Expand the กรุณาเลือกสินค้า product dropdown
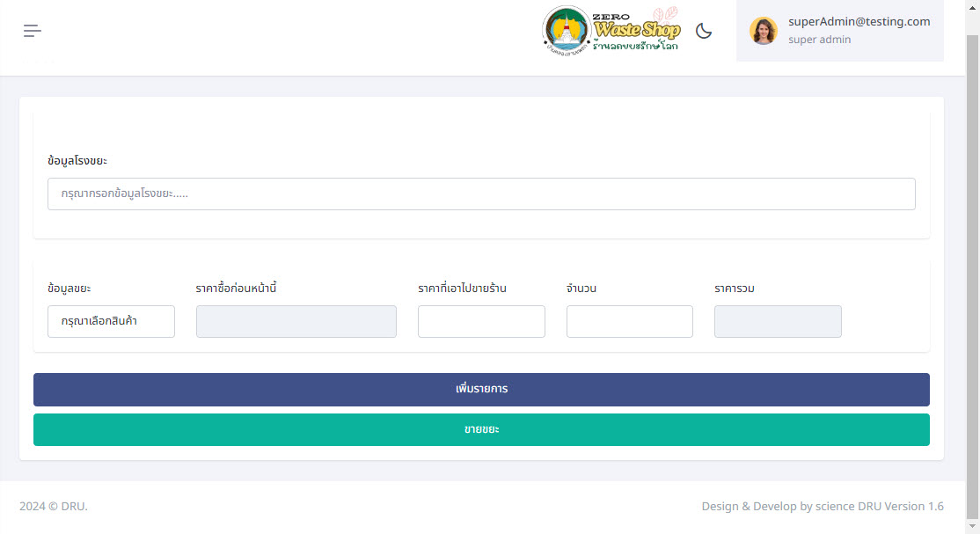 (x=111, y=322)
